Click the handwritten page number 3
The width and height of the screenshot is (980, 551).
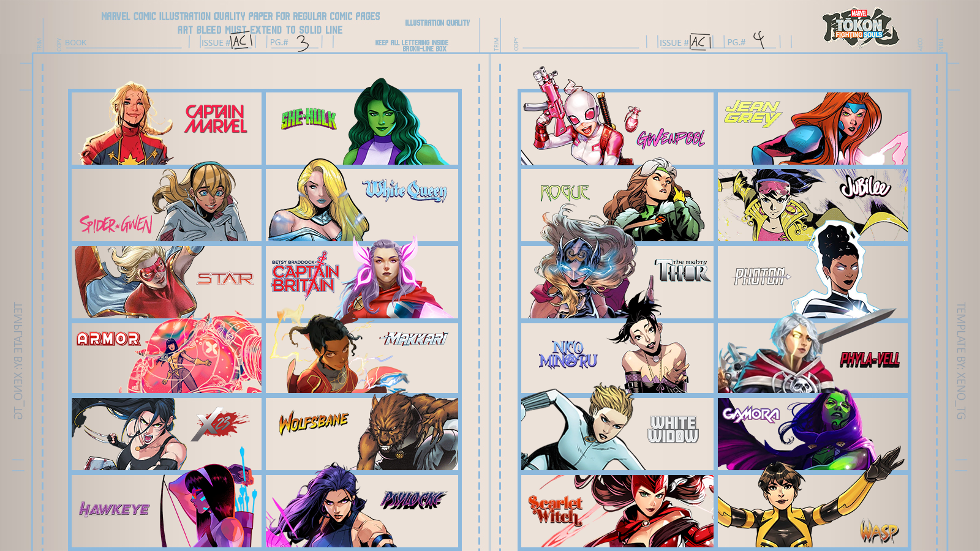click(303, 42)
